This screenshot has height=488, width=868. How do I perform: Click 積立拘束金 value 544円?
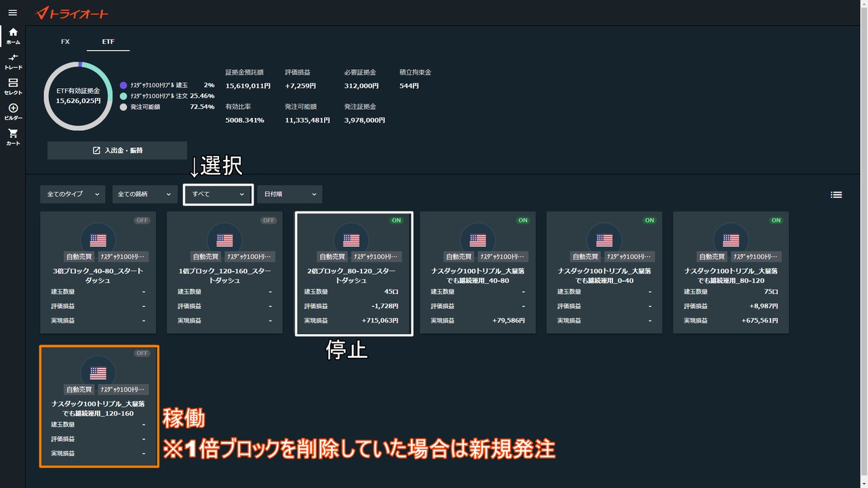pos(410,86)
